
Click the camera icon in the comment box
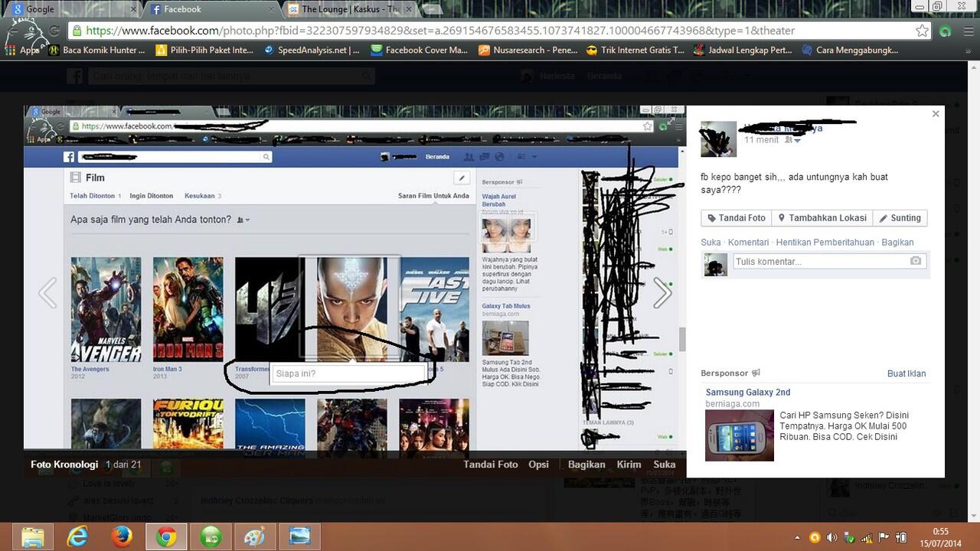point(915,261)
